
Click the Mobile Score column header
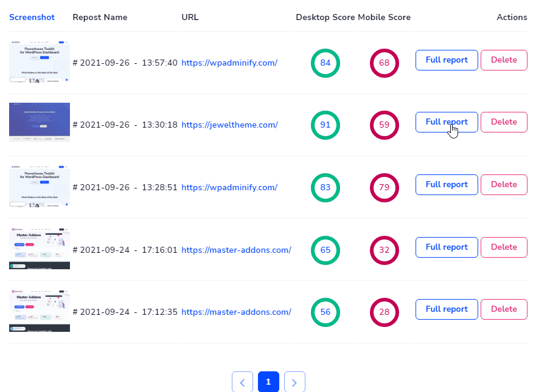(385, 18)
